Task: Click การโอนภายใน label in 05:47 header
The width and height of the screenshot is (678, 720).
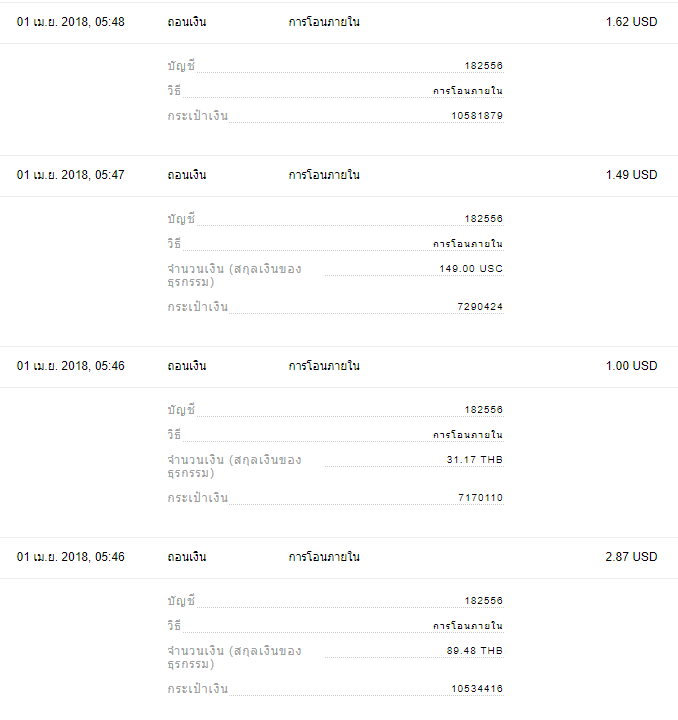Action: 324,175
